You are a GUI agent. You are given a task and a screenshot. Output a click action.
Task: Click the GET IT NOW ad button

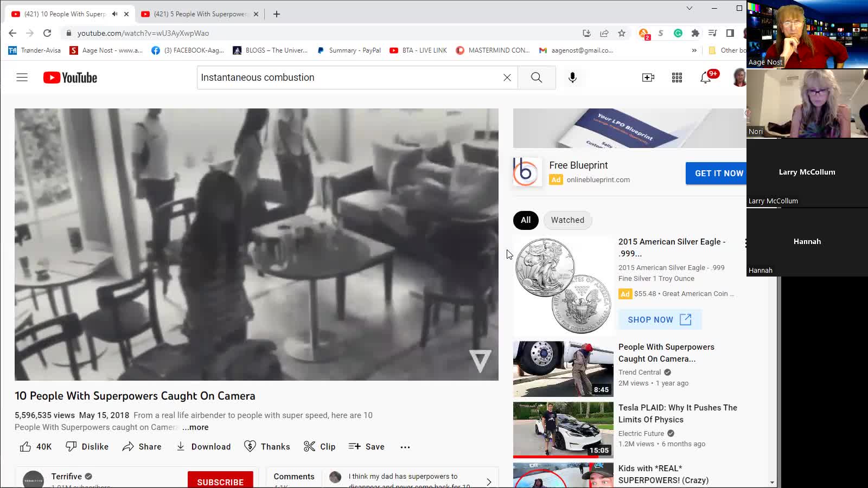pos(716,174)
